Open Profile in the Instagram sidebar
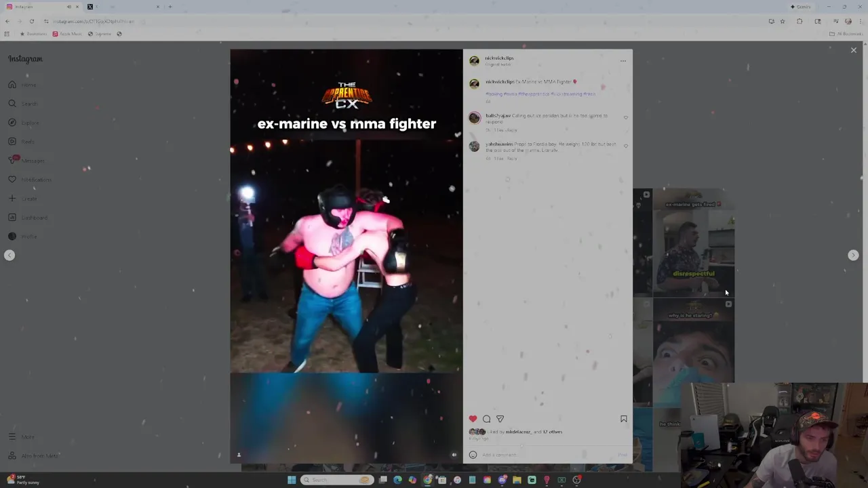The image size is (868, 488). click(x=22, y=237)
